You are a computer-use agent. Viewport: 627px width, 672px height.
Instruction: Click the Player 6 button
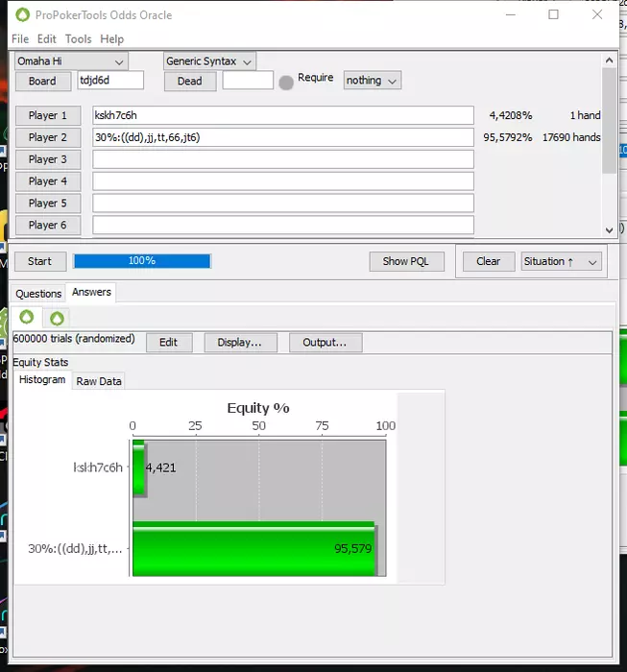coord(48,225)
